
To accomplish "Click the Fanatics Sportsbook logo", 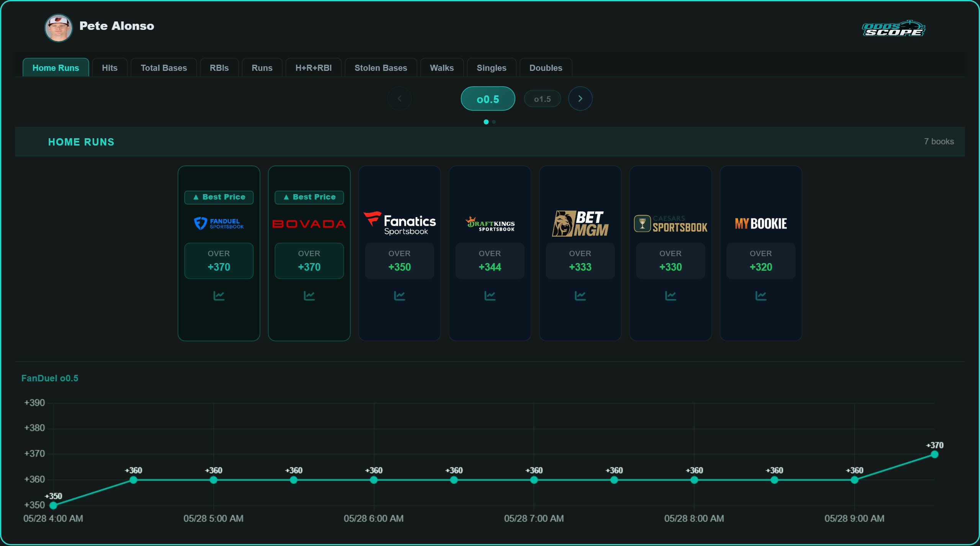I will (x=399, y=223).
